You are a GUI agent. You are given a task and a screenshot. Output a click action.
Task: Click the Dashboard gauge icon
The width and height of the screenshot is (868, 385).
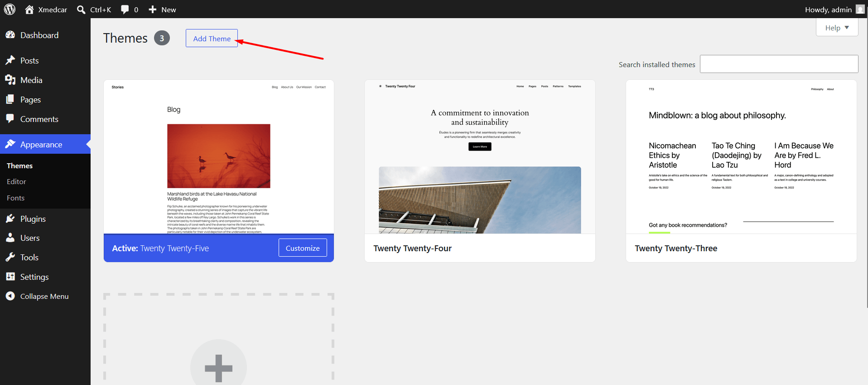(10, 35)
